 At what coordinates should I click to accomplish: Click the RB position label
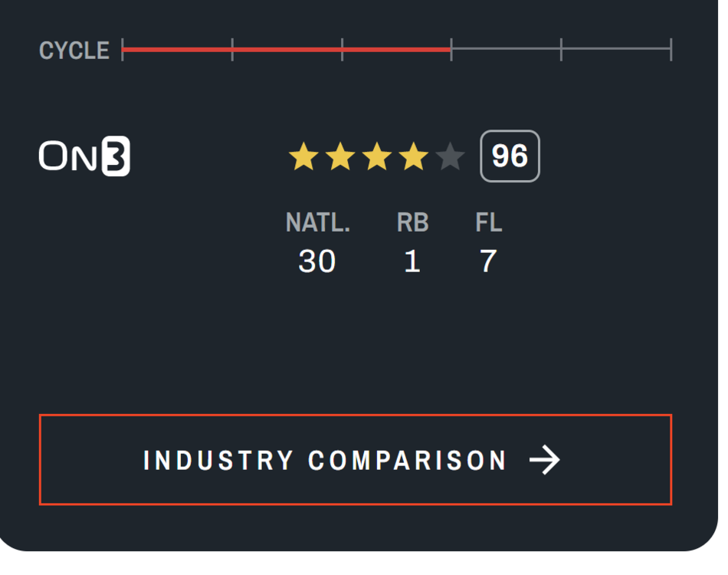click(412, 223)
